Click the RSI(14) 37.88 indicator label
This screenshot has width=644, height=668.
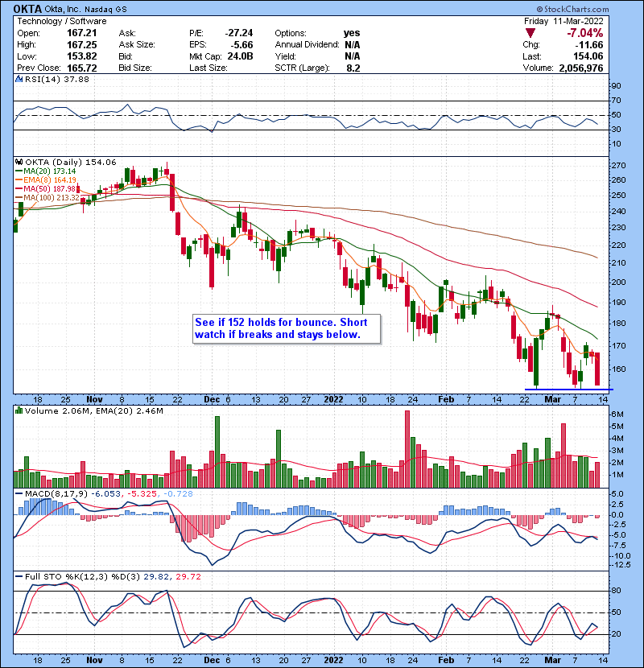pyautogui.click(x=57, y=79)
